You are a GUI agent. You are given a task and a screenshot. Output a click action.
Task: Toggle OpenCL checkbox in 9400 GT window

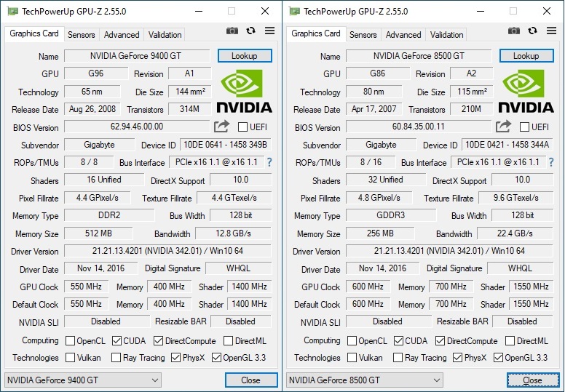pyautogui.click(x=71, y=340)
